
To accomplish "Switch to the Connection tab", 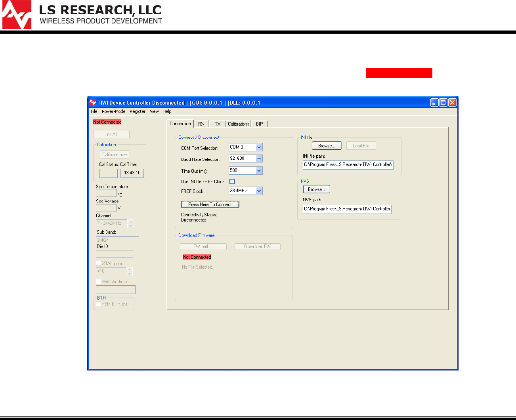I will tap(180, 124).
